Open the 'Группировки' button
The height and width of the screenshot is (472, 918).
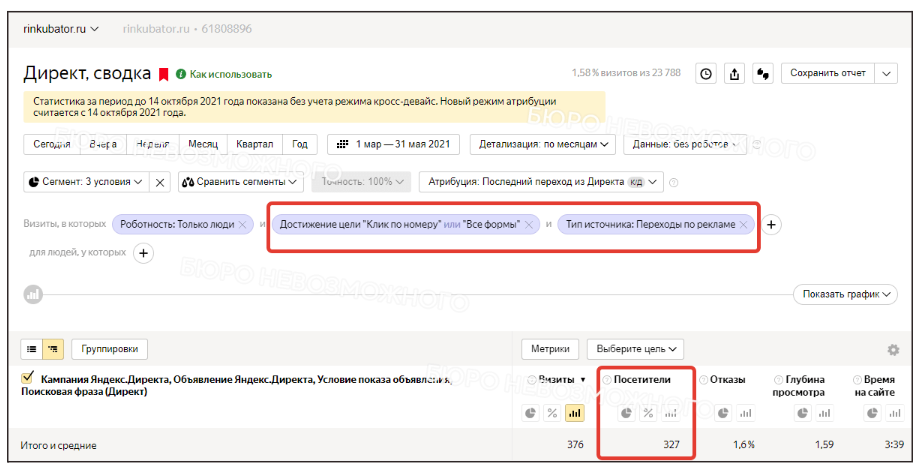(109, 349)
